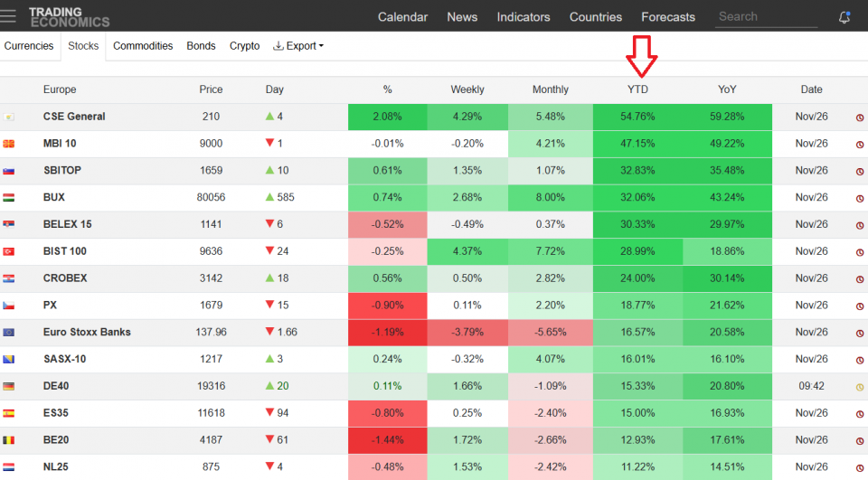Click the clock icon in CROBEX row

point(860,279)
